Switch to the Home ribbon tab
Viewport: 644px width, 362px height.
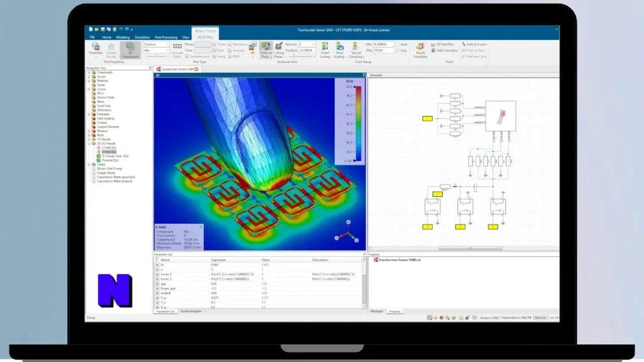pos(106,37)
